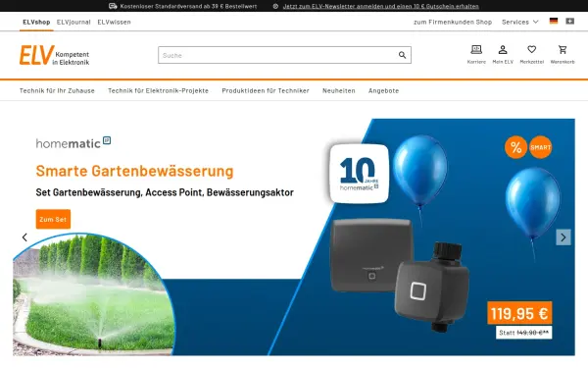588x368 pixels.
Task: Click the percent badge on banner
Action: pyautogui.click(x=515, y=147)
